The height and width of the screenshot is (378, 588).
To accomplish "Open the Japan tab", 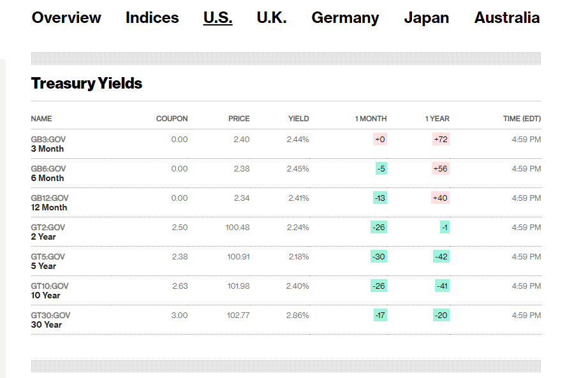I will coord(427,18).
